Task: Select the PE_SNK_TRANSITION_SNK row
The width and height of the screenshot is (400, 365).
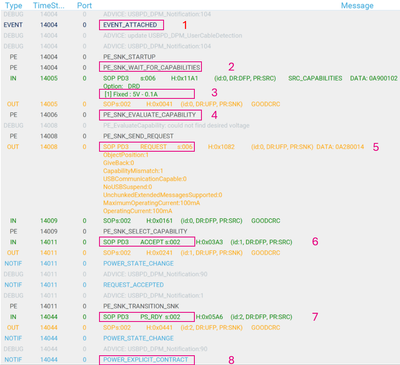Action: pyautogui.click(x=141, y=306)
